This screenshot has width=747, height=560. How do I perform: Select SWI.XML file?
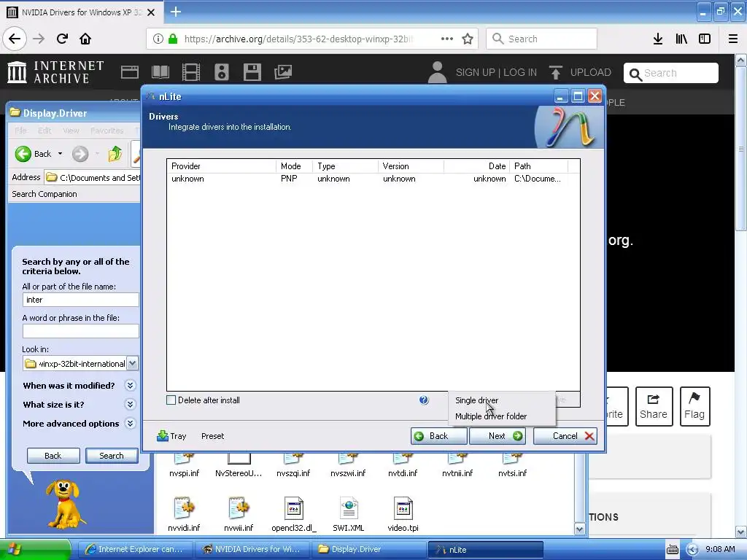[x=349, y=514]
